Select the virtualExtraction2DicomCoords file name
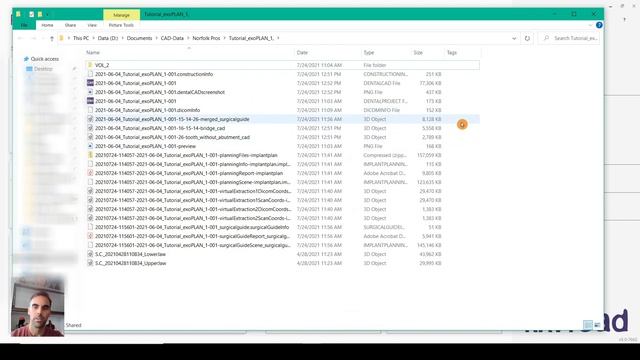This screenshot has width=640, height=360. coord(193,209)
